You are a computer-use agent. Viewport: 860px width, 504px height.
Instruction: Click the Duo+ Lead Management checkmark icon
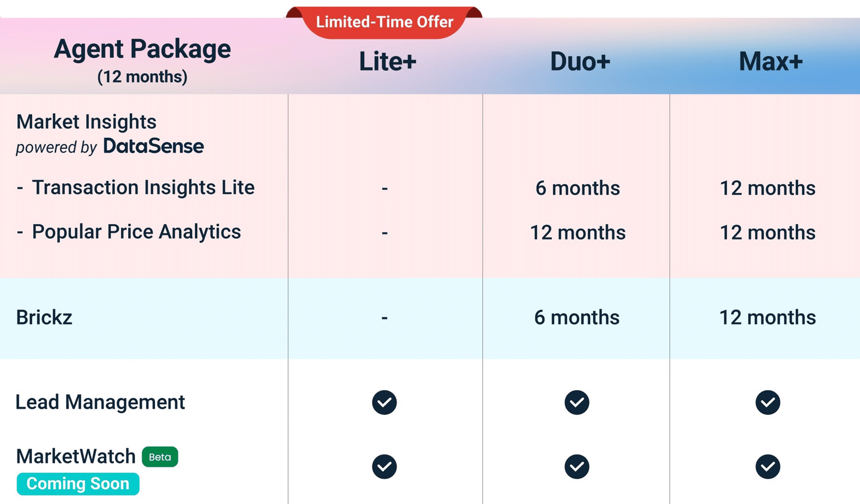click(x=577, y=402)
